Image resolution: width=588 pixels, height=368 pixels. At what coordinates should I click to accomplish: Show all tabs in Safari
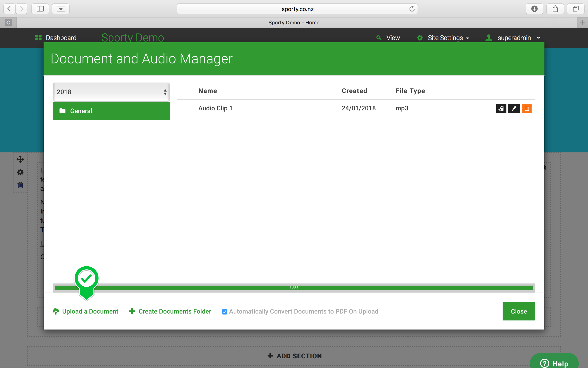(x=576, y=9)
